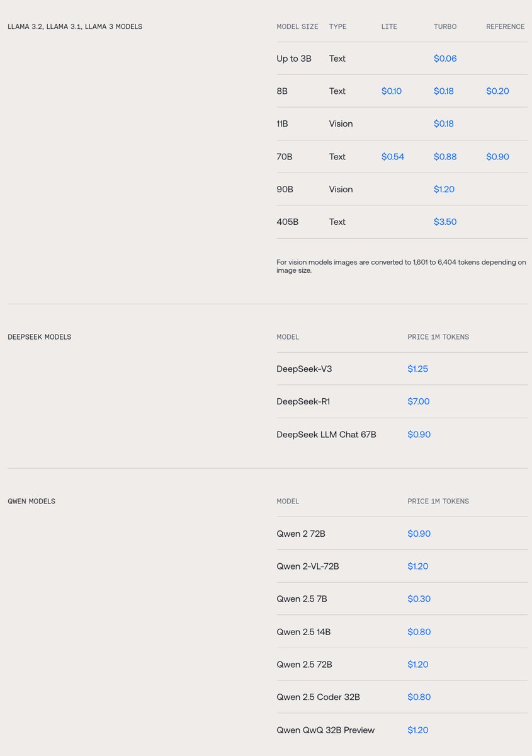Click the $1.20 price for Qwen QwQ 32B Preview
Viewport: 532px width, 756px height.
tap(417, 730)
